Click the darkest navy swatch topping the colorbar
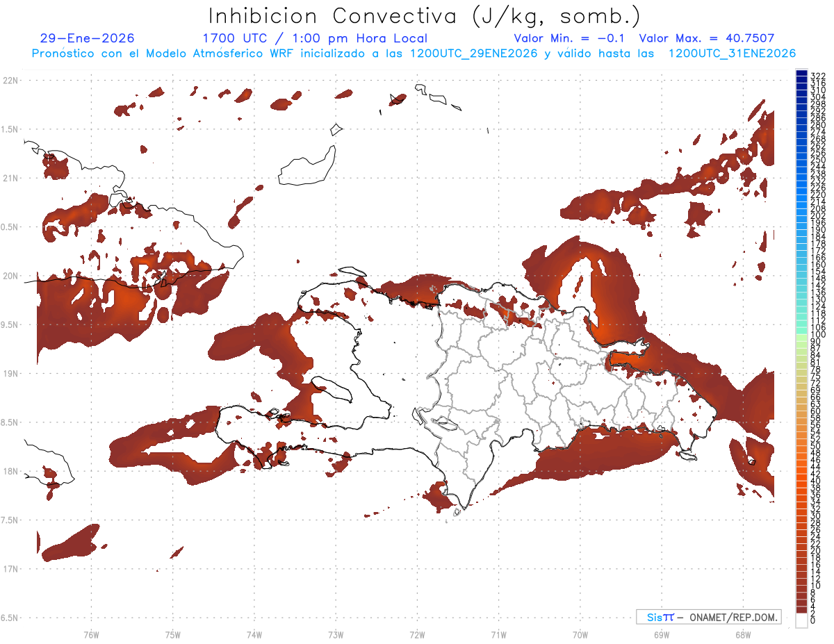Viewport: 834px width, 644px height. point(801,73)
